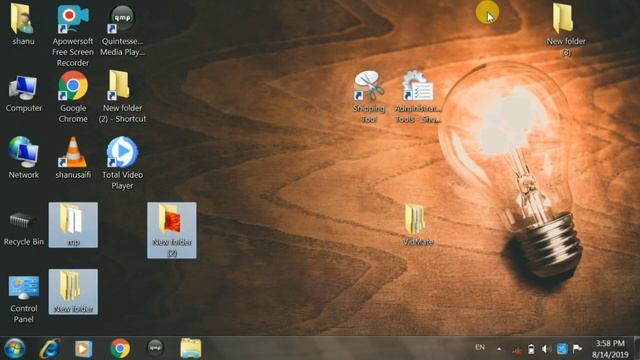
Task: Select the Computer desktop icon
Action: click(23, 94)
